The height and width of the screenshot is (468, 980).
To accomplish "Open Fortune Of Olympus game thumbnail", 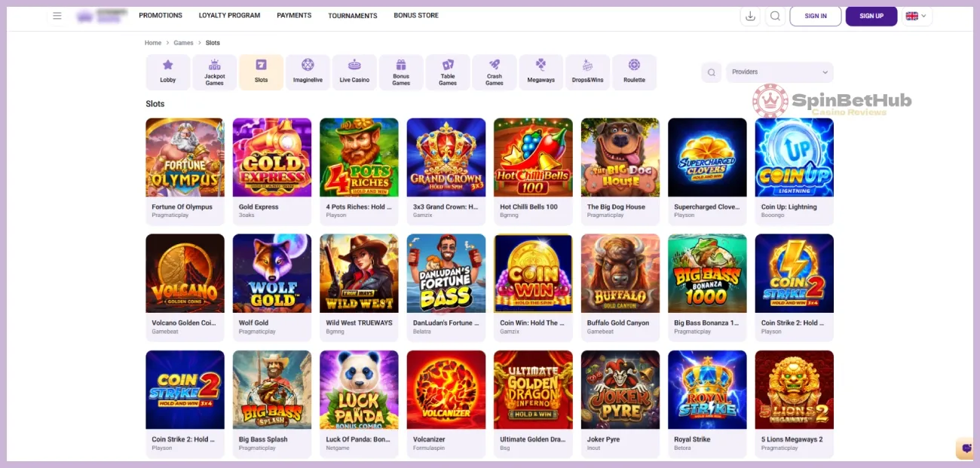I will coord(185,158).
